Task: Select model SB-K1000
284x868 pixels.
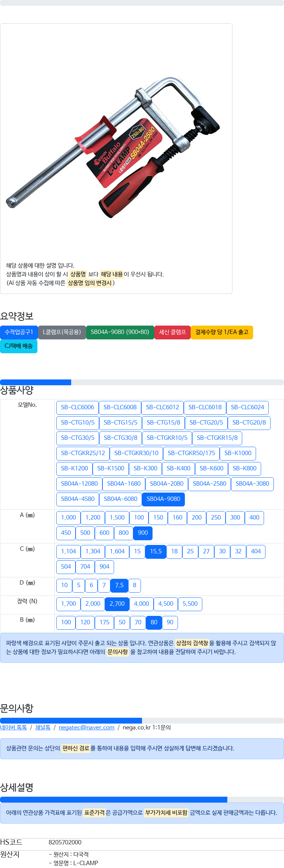Action: pos(238,453)
